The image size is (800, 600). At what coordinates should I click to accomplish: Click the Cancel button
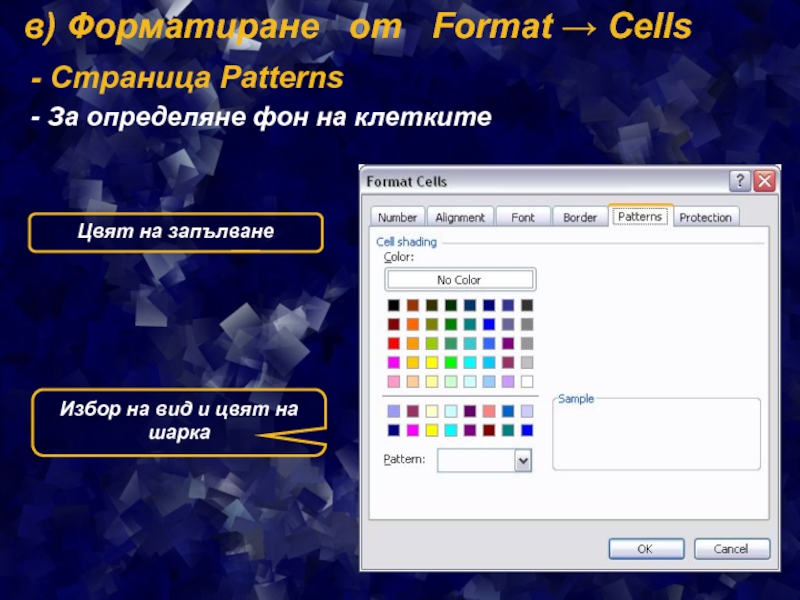click(731, 548)
